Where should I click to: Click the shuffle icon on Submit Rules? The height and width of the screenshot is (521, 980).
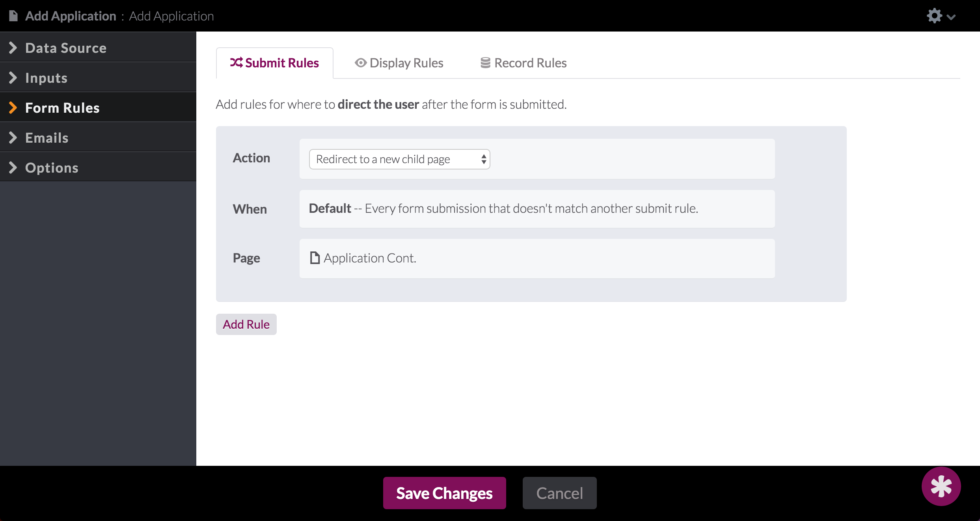236,63
